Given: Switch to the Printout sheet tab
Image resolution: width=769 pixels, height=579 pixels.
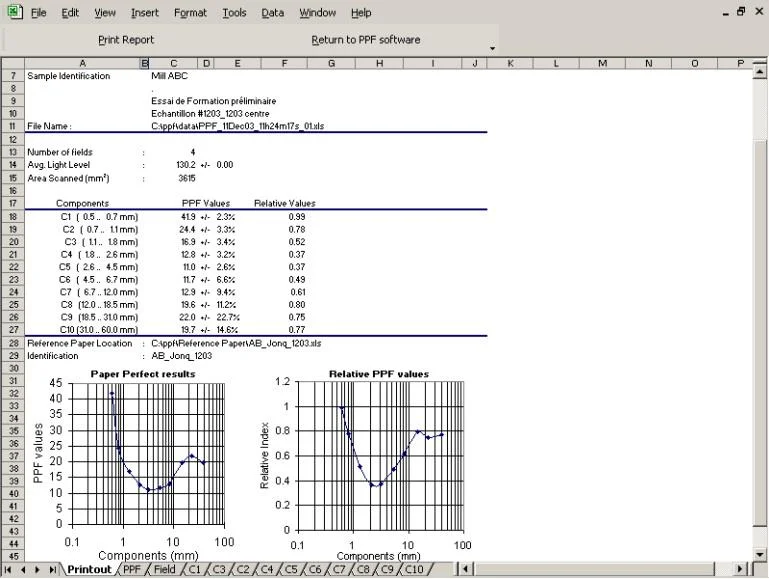Looking at the screenshot, I should [89, 569].
